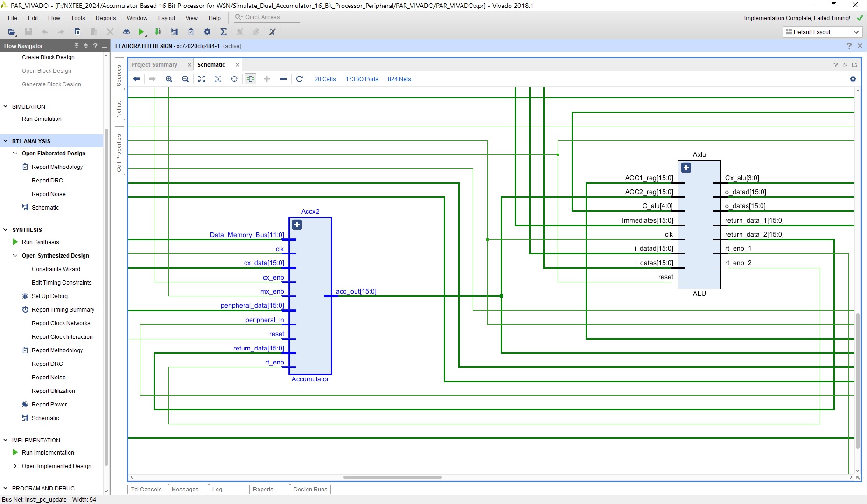Expand Open Implemented Design node
This screenshot has width=867, height=504.
pos(15,466)
